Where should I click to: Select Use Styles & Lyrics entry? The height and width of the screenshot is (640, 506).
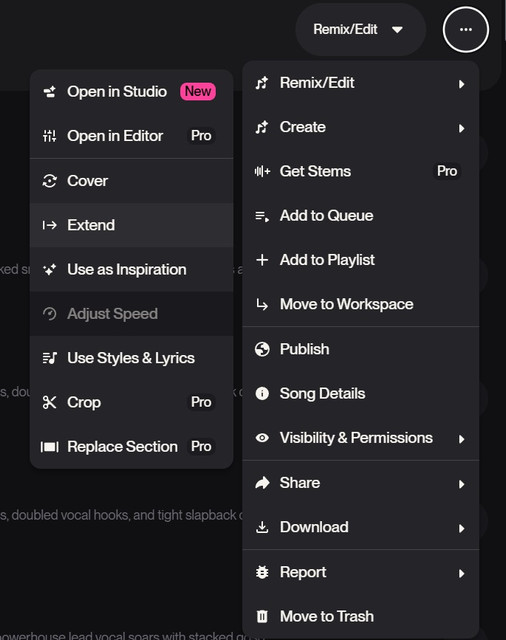pyautogui.click(x=131, y=358)
